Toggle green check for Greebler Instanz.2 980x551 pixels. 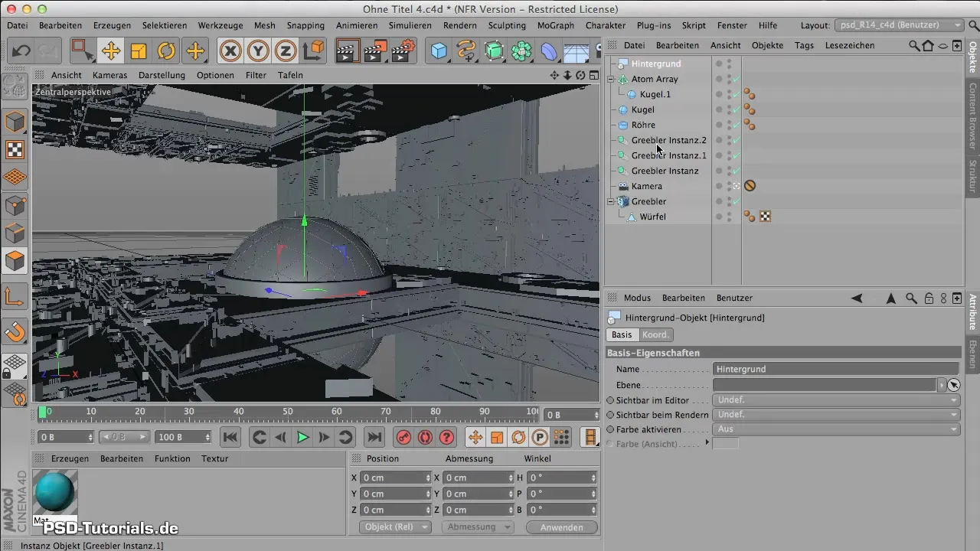[x=736, y=140]
